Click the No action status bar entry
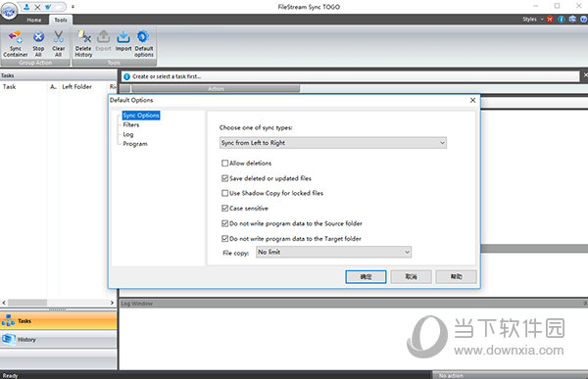This screenshot has height=379, width=588. point(451,375)
